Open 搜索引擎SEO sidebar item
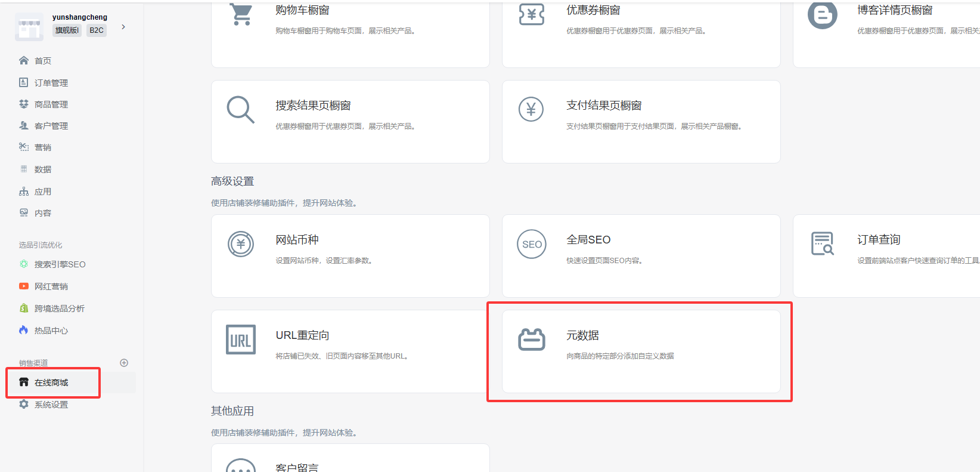This screenshot has height=472, width=980. [x=60, y=264]
